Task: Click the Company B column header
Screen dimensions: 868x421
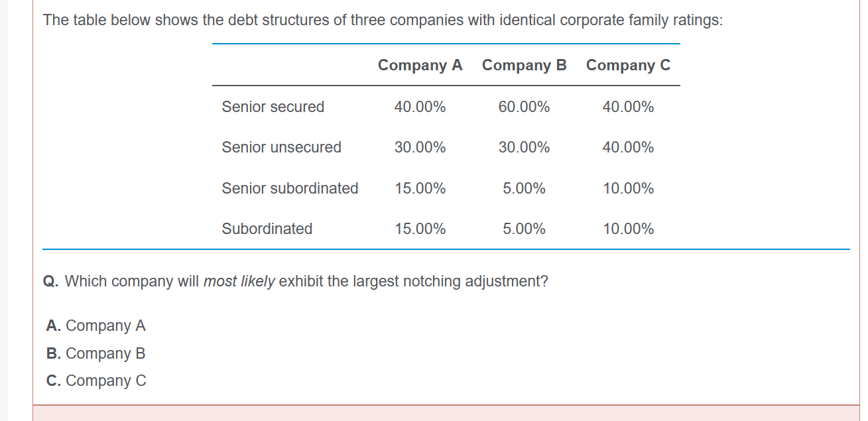Action: tap(524, 65)
